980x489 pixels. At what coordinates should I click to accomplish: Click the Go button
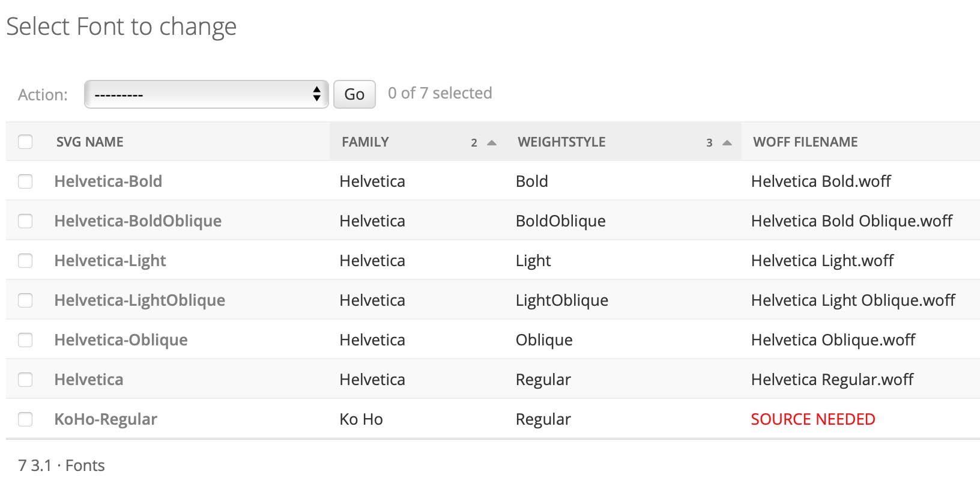click(x=354, y=94)
